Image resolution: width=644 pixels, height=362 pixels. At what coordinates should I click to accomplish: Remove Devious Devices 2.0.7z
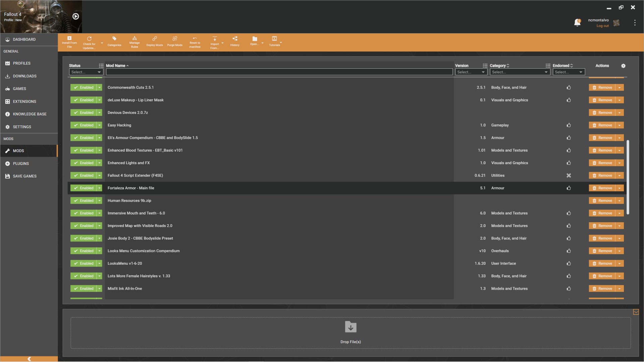coord(602,113)
